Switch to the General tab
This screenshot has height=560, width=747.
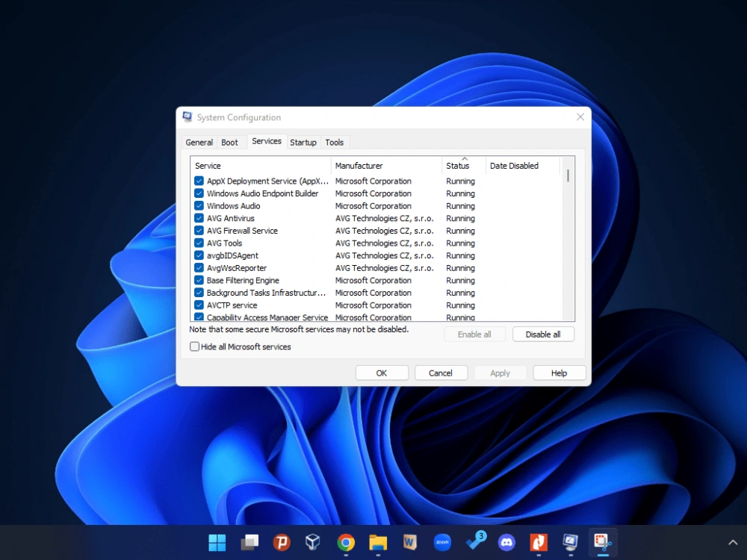point(199,143)
